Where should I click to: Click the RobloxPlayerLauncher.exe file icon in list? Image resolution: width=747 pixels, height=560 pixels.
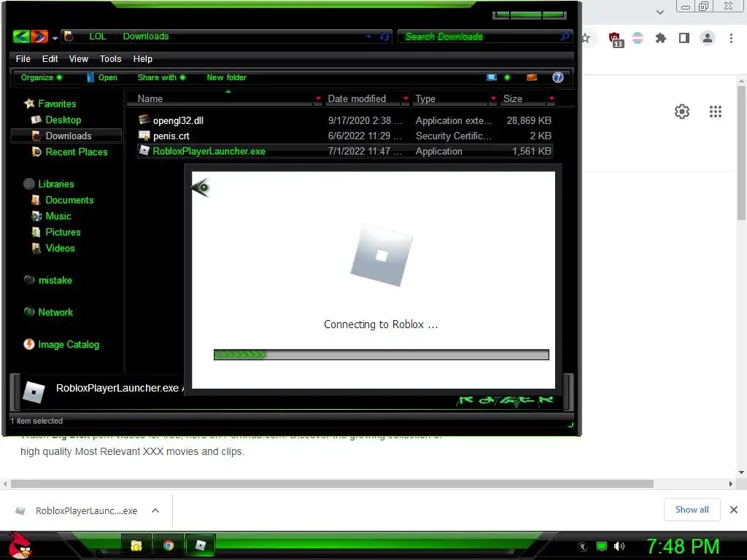(144, 150)
